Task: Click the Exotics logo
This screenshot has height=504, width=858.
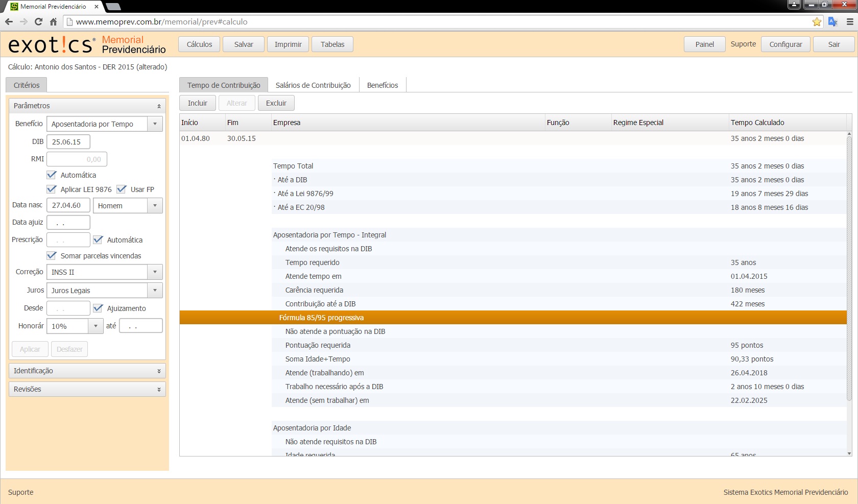Action: (52, 45)
